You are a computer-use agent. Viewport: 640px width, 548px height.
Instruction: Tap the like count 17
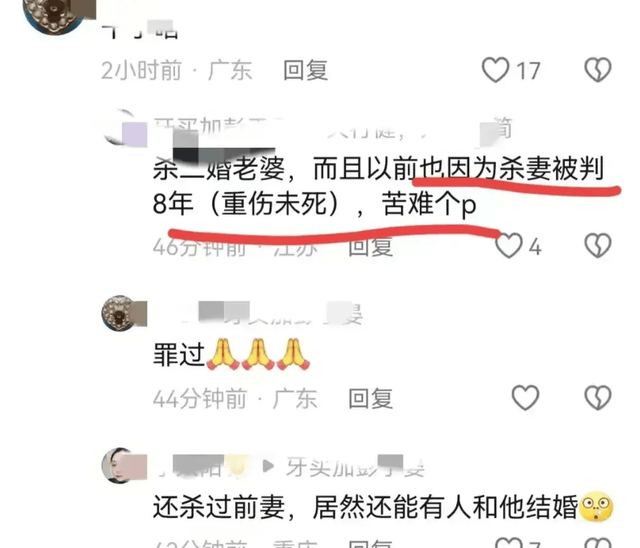(529, 71)
